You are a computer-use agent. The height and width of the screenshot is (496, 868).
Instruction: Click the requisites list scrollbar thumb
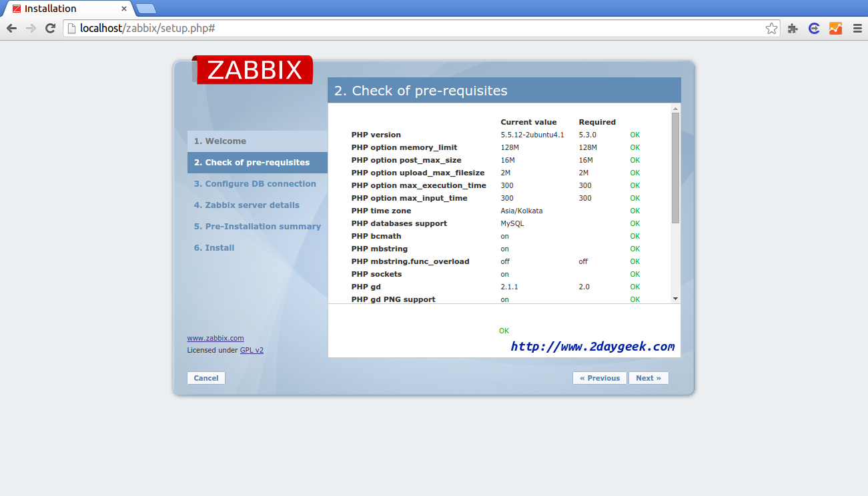pyautogui.click(x=675, y=168)
